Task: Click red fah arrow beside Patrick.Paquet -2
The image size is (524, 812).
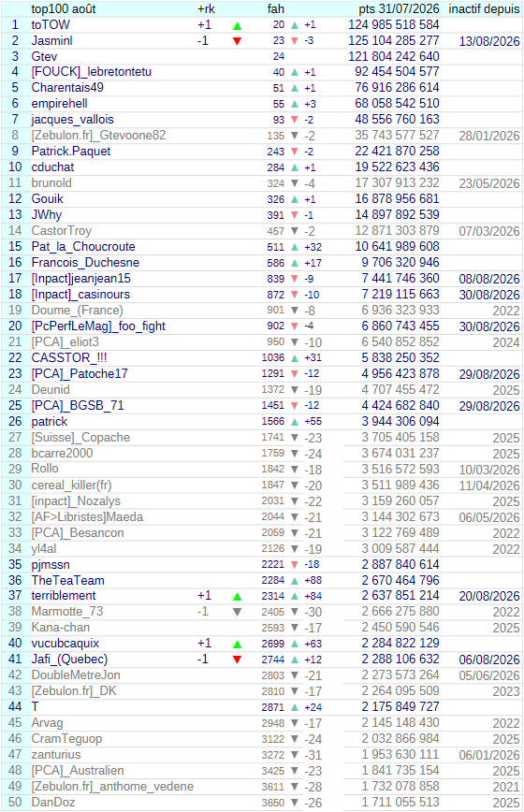Action: (x=295, y=152)
